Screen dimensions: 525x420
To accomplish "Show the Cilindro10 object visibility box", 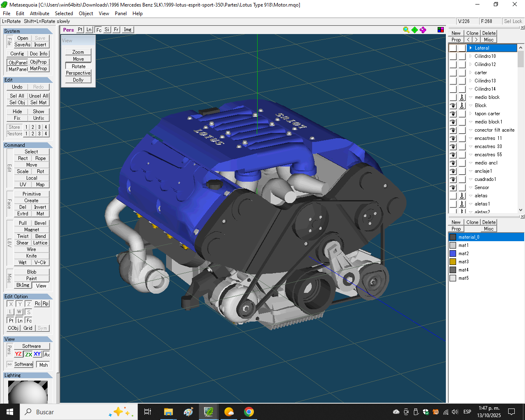I will [x=453, y=56].
